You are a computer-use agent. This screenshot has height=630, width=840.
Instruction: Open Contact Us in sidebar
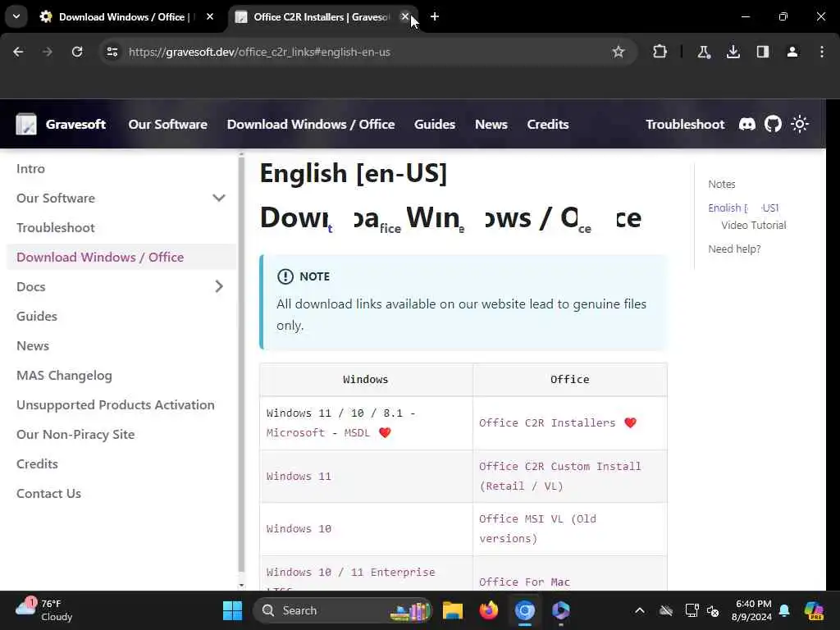point(48,493)
